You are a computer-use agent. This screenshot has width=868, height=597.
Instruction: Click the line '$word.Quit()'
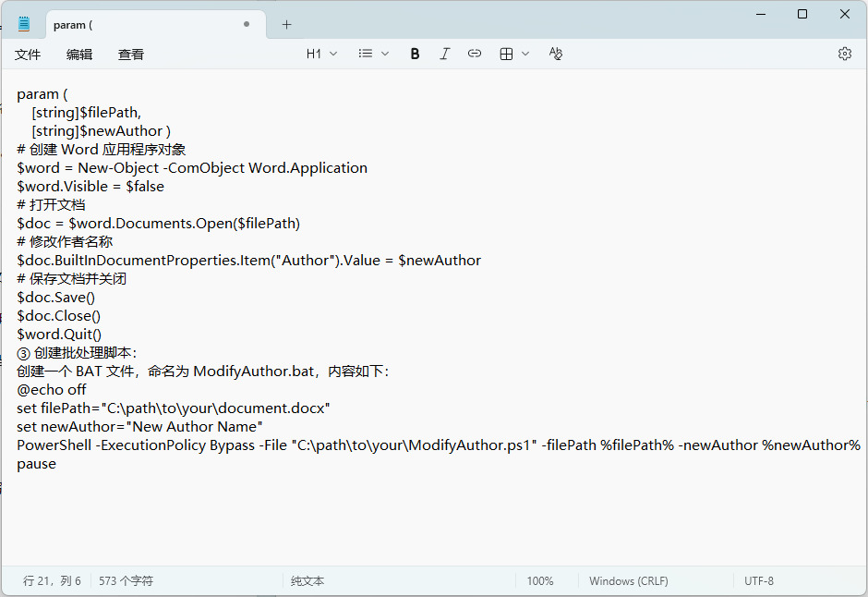[x=59, y=335]
